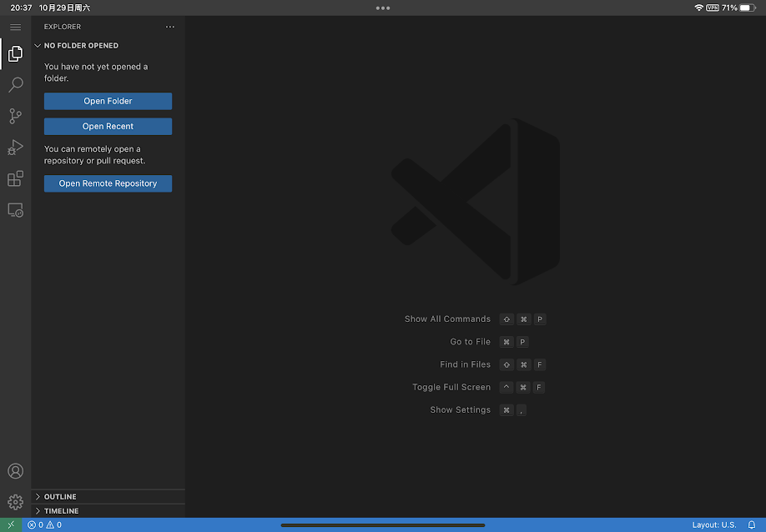Click the Layout: U.S. status item
766x532 pixels.
tap(714, 524)
